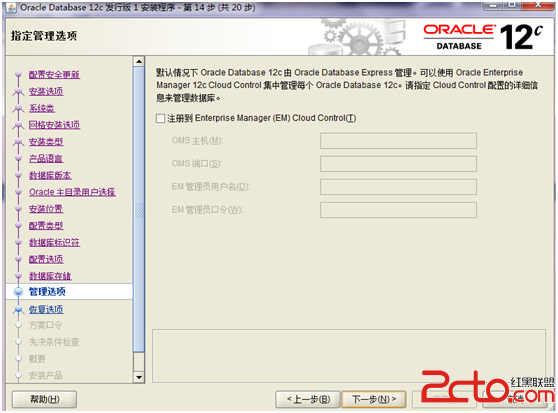
Task: Open Oracle 主目录用户选择 step
Action: pyautogui.click(x=72, y=192)
